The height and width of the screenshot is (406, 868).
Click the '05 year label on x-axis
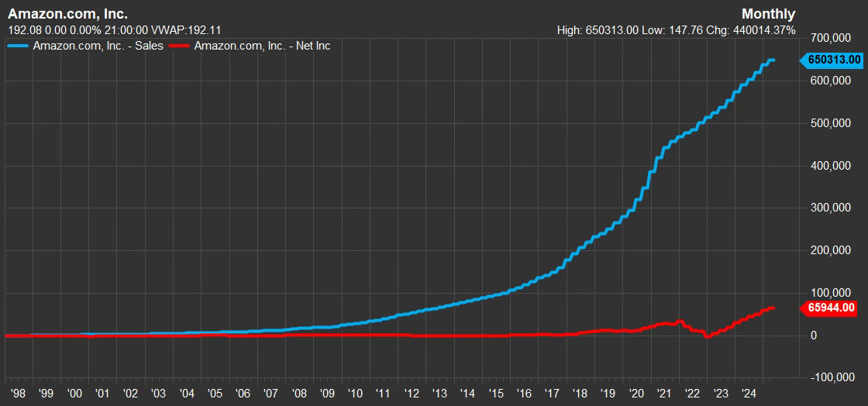pyautogui.click(x=215, y=394)
